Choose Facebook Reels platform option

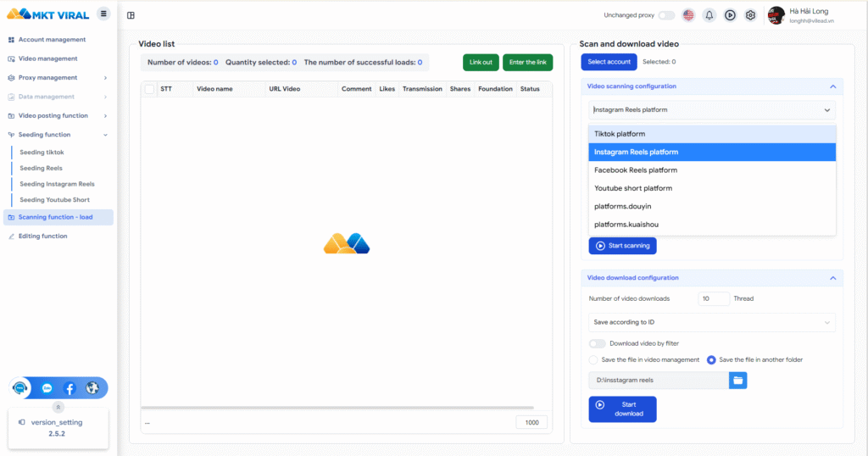tap(712, 170)
